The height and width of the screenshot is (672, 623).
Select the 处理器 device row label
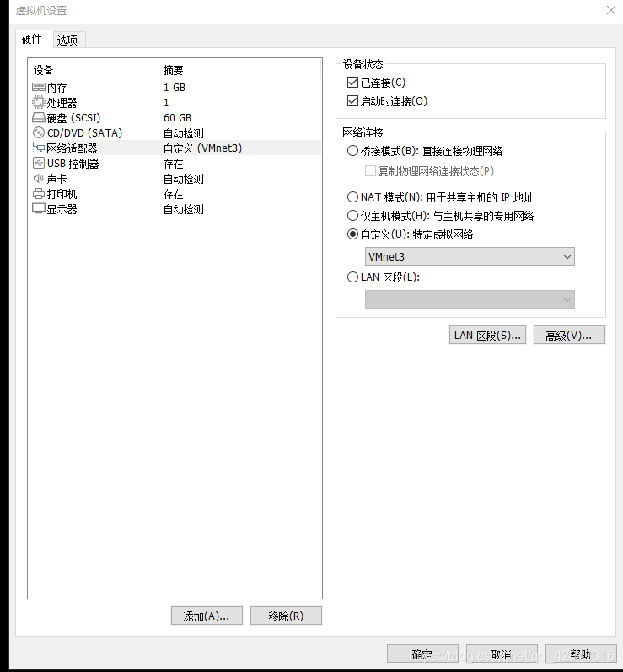click(62, 103)
